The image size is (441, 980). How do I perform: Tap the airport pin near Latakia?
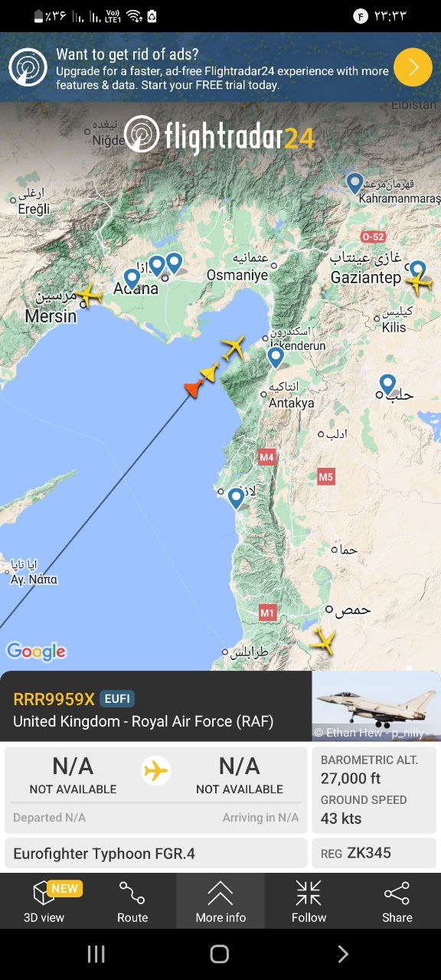point(236,498)
